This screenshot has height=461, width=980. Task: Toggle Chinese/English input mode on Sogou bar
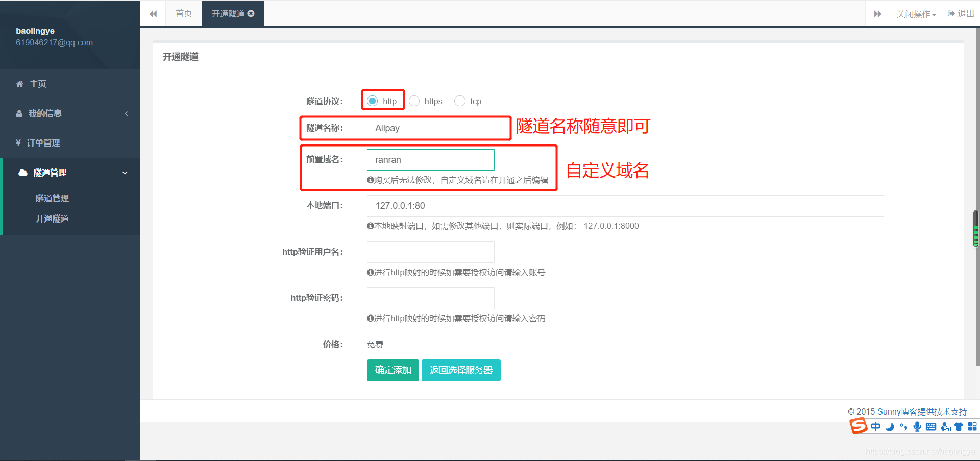point(875,426)
